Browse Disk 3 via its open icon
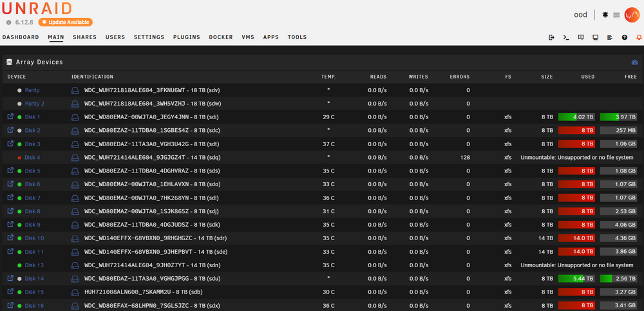The width and height of the screenshot is (644, 311). click(x=11, y=144)
